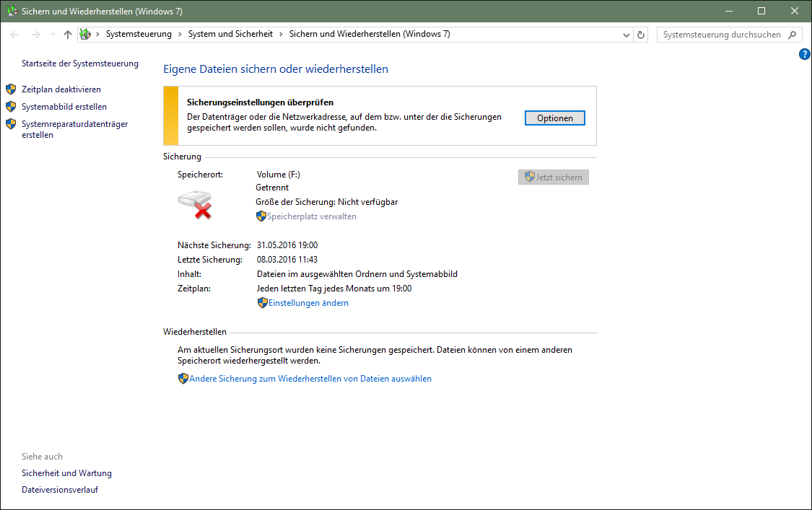Viewport: 812px width, 510px height.
Task: Click Zeitplan deaktivieren link
Action: coord(61,89)
